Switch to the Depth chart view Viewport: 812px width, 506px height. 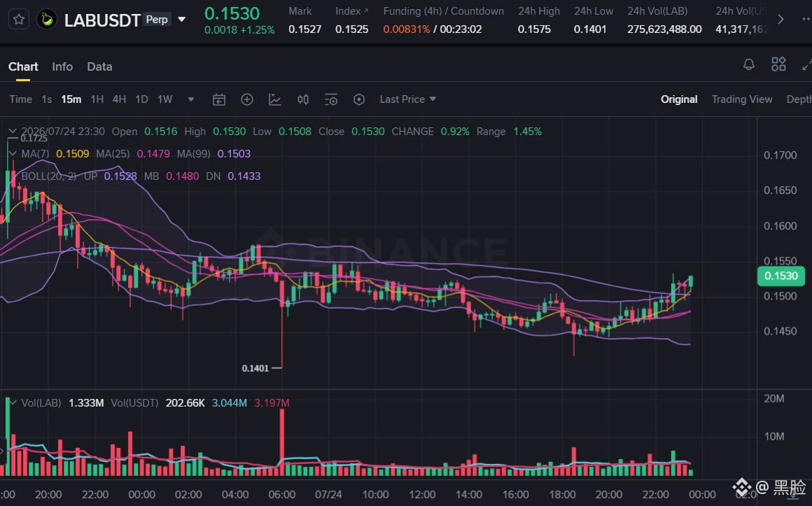pos(799,99)
